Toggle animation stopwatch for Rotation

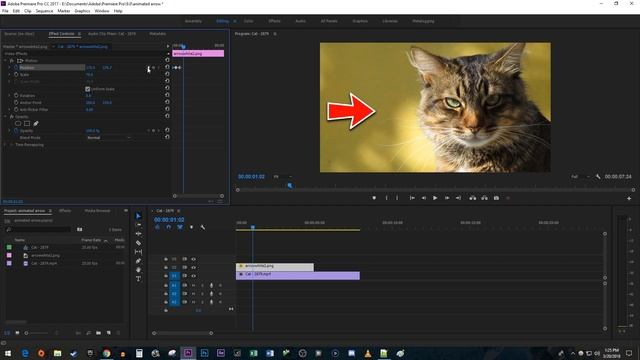[x=16, y=96]
